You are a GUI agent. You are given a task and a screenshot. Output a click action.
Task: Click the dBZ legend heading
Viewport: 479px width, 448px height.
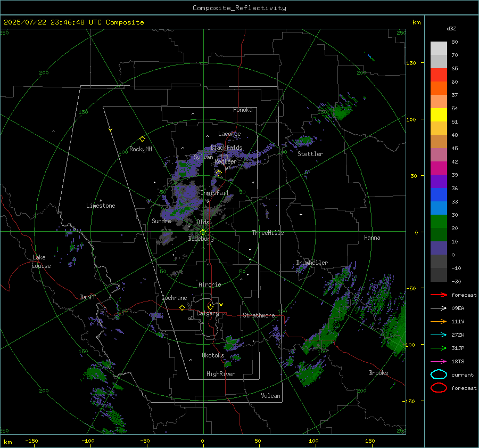click(x=451, y=28)
